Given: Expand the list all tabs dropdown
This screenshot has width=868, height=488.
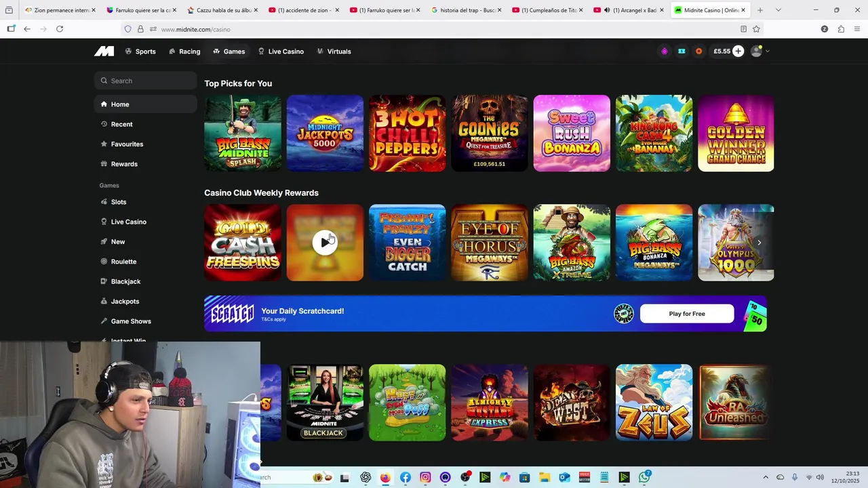Looking at the screenshot, I should (778, 10).
